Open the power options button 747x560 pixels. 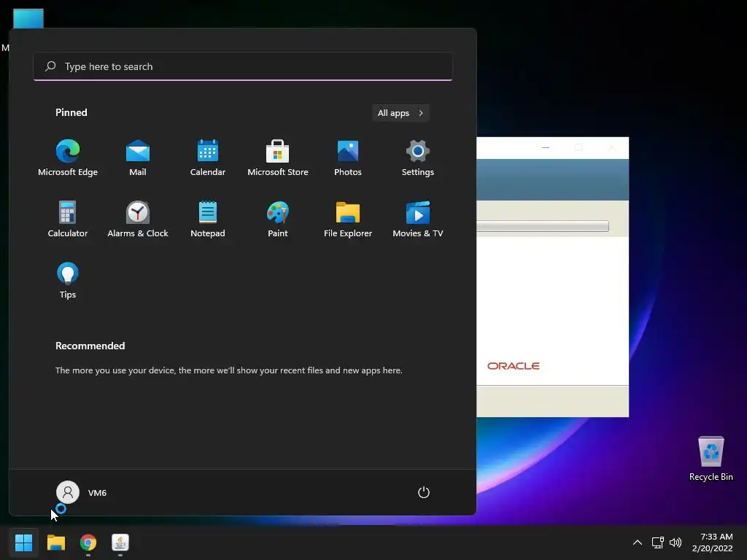point(424,492)
